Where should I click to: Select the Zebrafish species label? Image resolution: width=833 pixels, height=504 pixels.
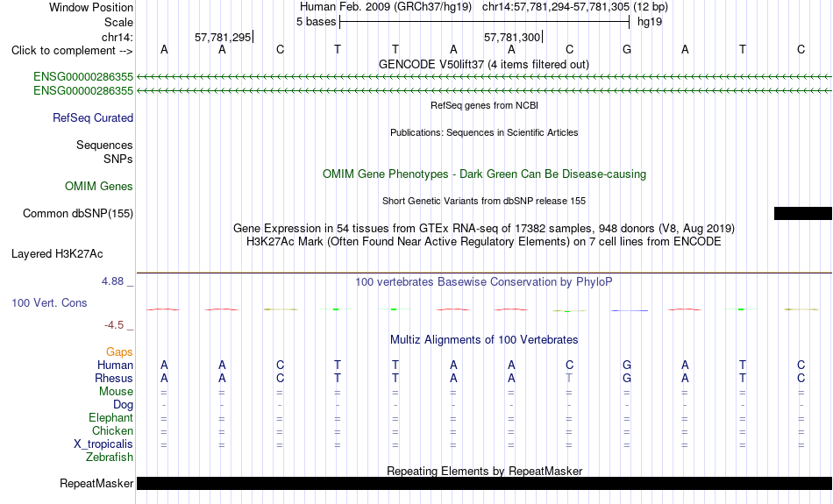click(110, 458)
